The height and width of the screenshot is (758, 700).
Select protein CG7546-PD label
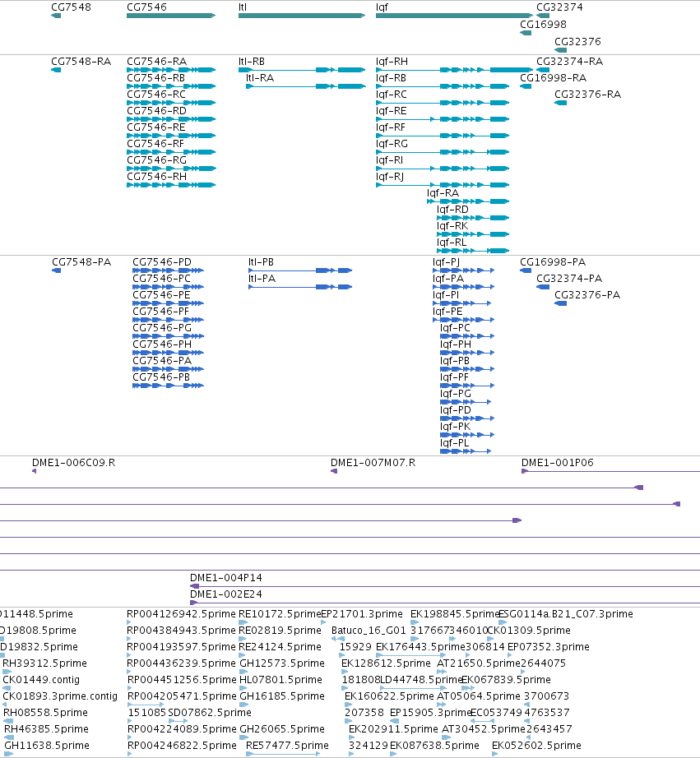[162, 262]
